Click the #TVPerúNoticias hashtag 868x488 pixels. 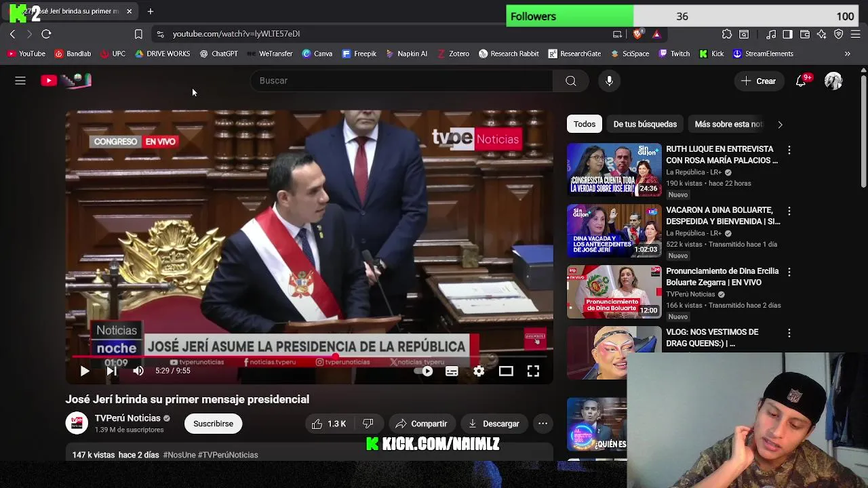tap(228, 455)
